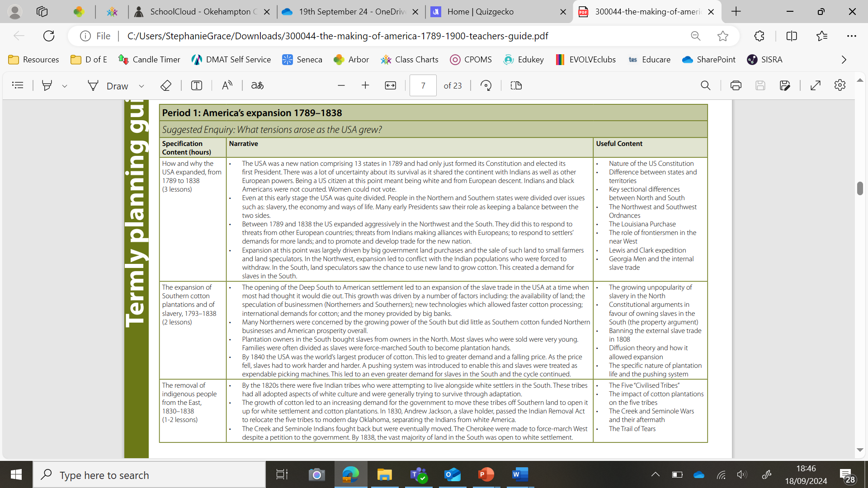Start Read aloud

coord(227,85)
